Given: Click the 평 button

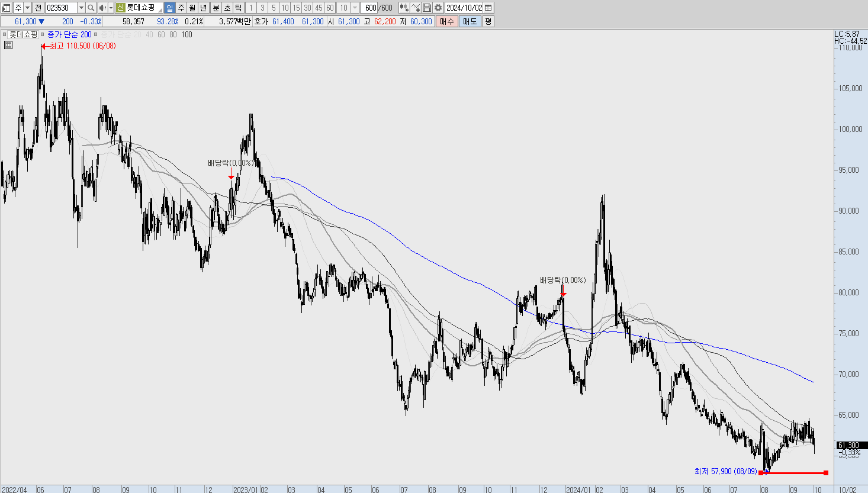Looking at the screenshot, I should pos(488,21).
